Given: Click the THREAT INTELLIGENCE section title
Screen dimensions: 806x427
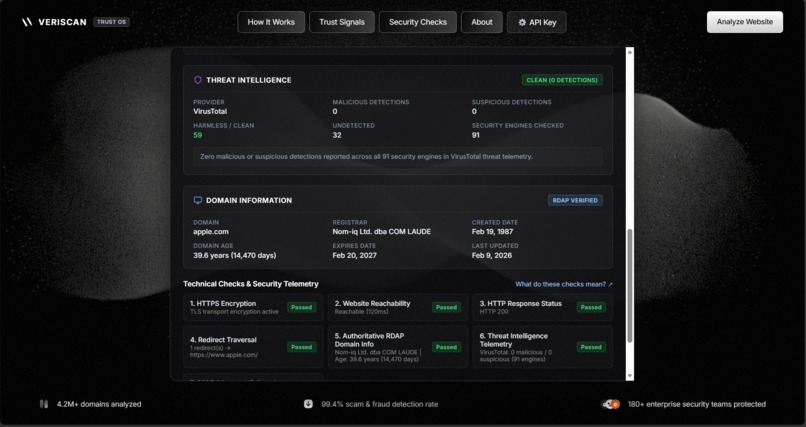Looking at the screenshot, I should pyautogui.click(x=249, y=80).
